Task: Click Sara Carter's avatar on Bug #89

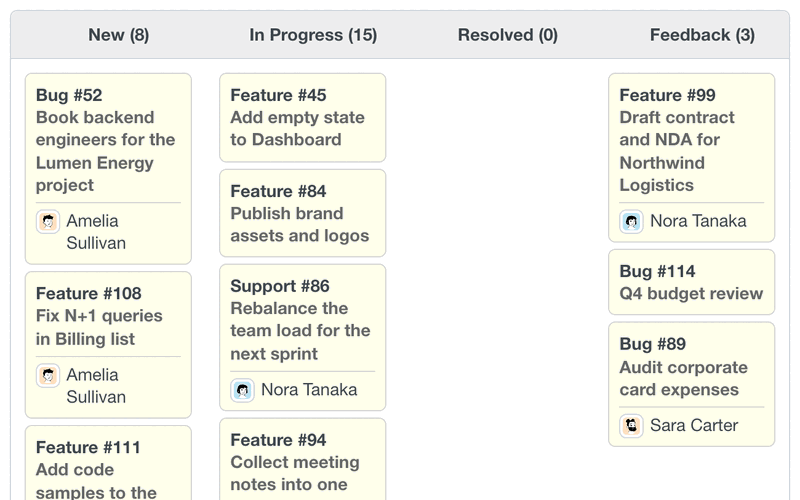Action: (x=631, y=426)
